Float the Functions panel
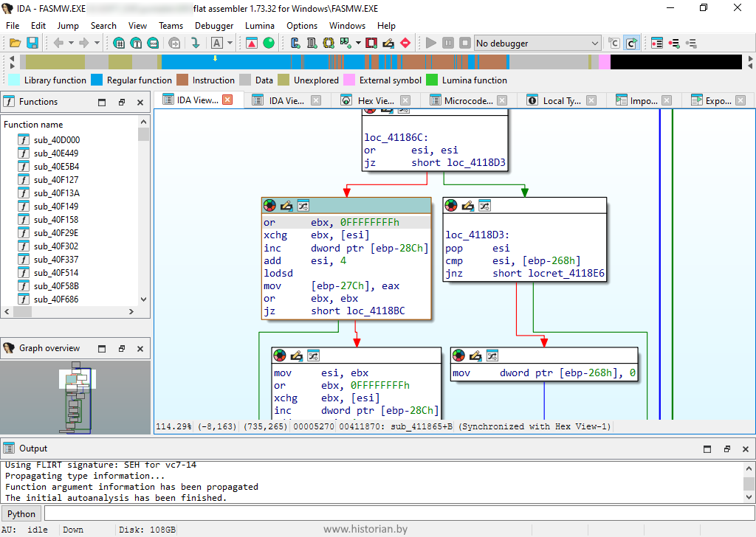Viewport: 756px width, 537px height. coord(122,102)
